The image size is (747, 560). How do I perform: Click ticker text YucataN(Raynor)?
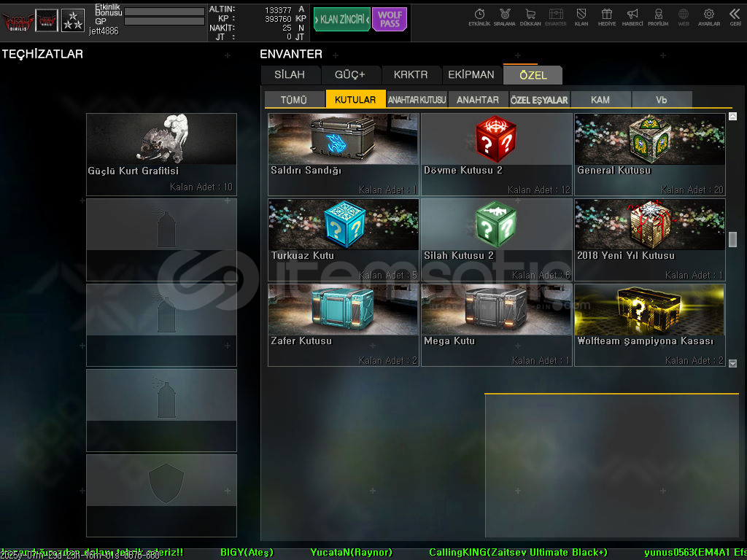click(351, 553)
